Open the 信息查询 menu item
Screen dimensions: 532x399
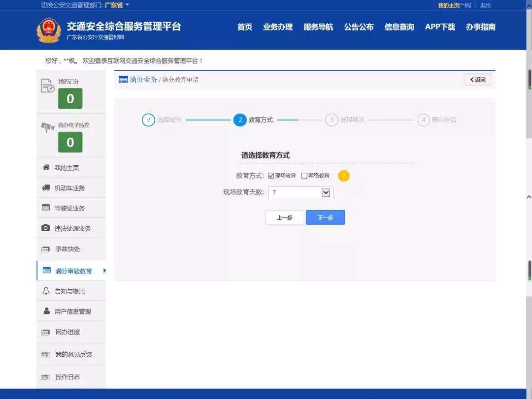pyautogui.click(x=399, y=28)
